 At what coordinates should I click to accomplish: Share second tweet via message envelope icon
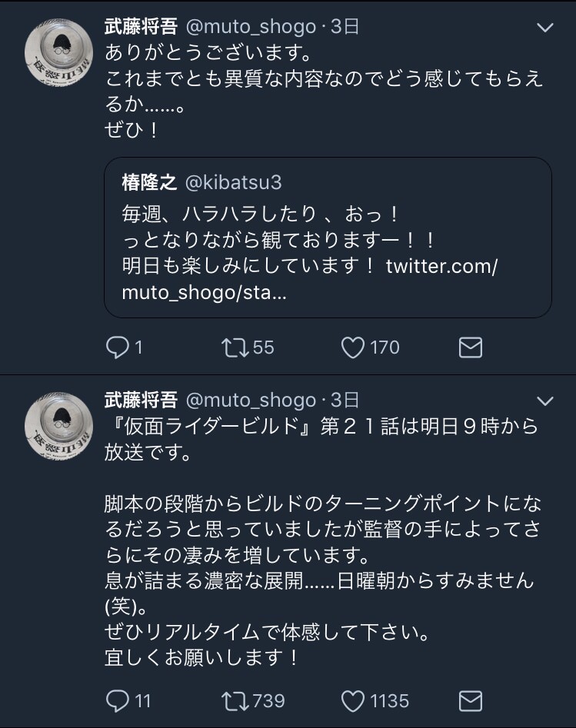[470, 700]
